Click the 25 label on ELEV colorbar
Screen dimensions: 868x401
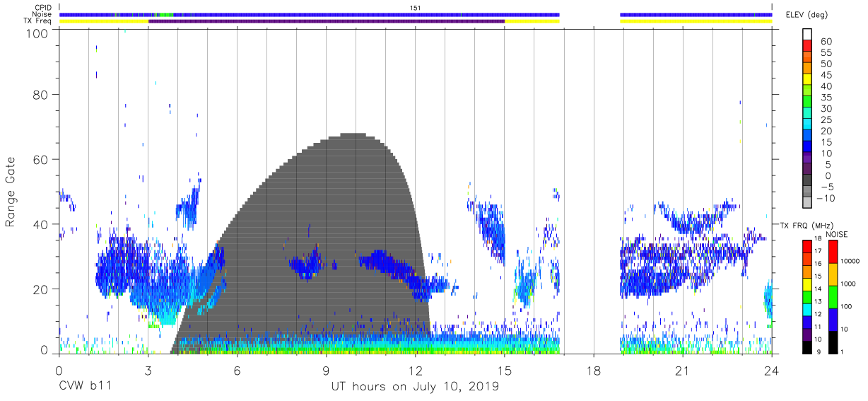(826, 120)
